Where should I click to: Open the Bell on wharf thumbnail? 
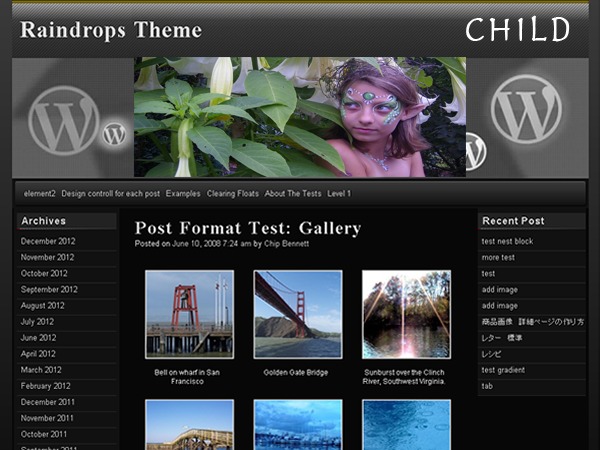(189, 315)
